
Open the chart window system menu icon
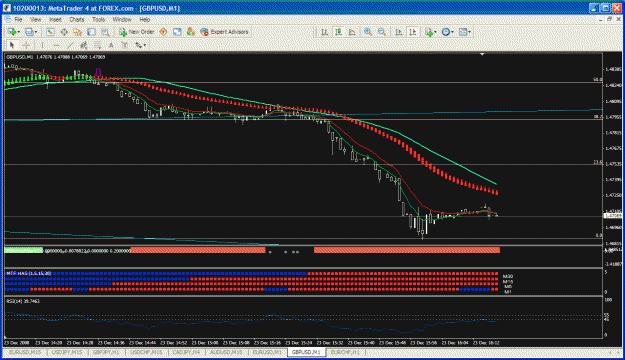pyautogui.click(x=8, y=19)
